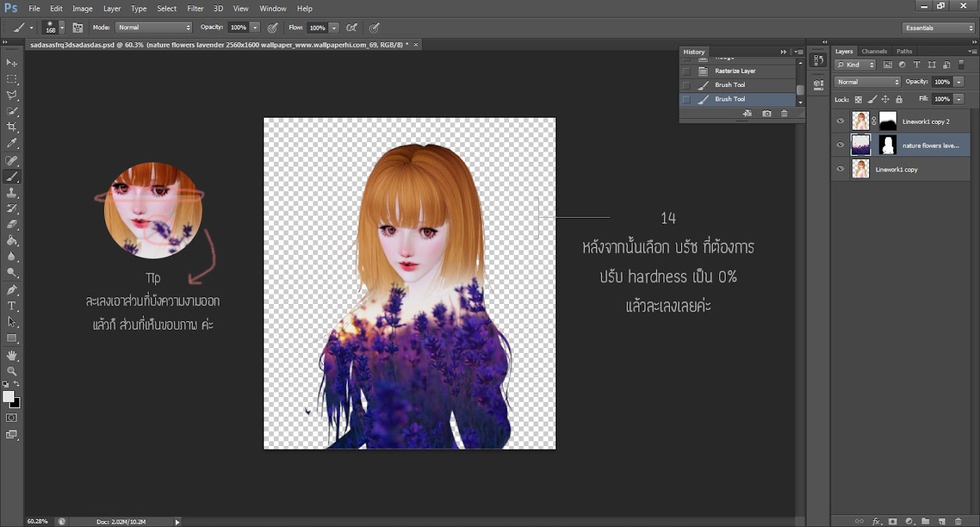Select the Pen tool
The image size is (980, 527).
(12, 290)
